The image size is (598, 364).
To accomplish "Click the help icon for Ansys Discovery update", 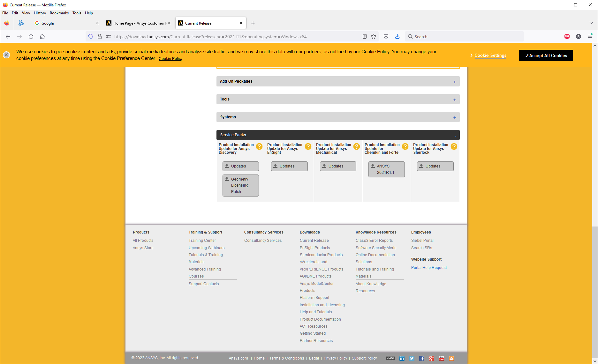I will [x=259, y=146].
